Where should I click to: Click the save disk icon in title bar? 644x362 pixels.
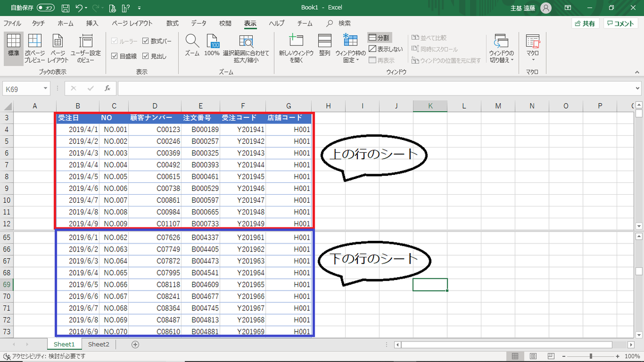65,8
